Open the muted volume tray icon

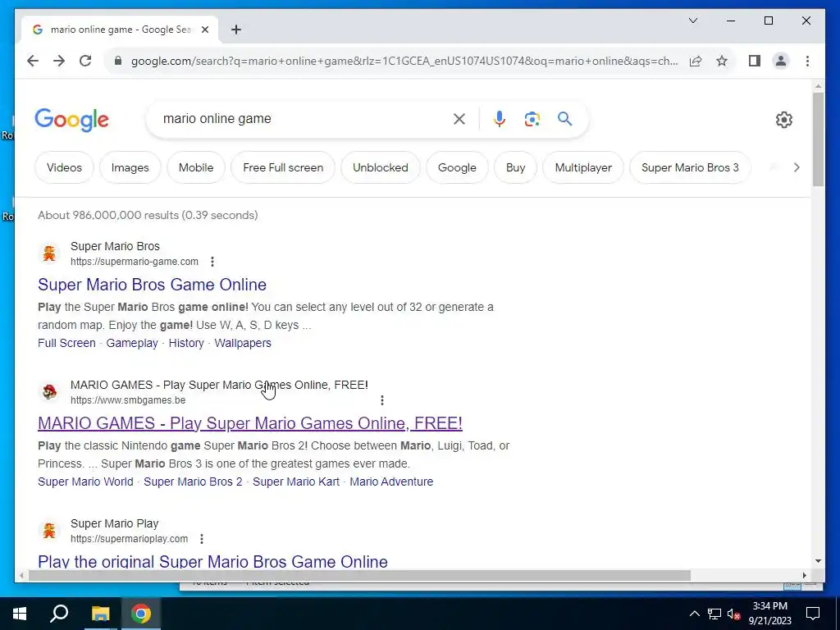pos(734,614)
